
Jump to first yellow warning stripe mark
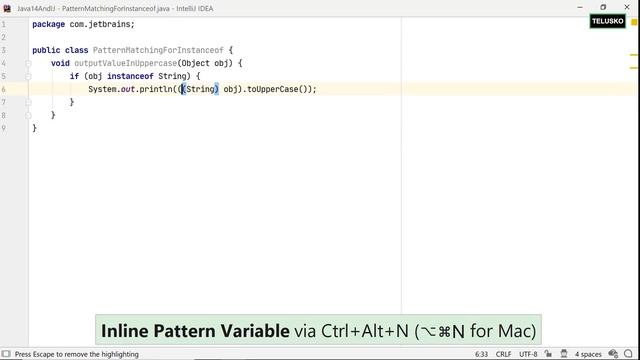633,55
